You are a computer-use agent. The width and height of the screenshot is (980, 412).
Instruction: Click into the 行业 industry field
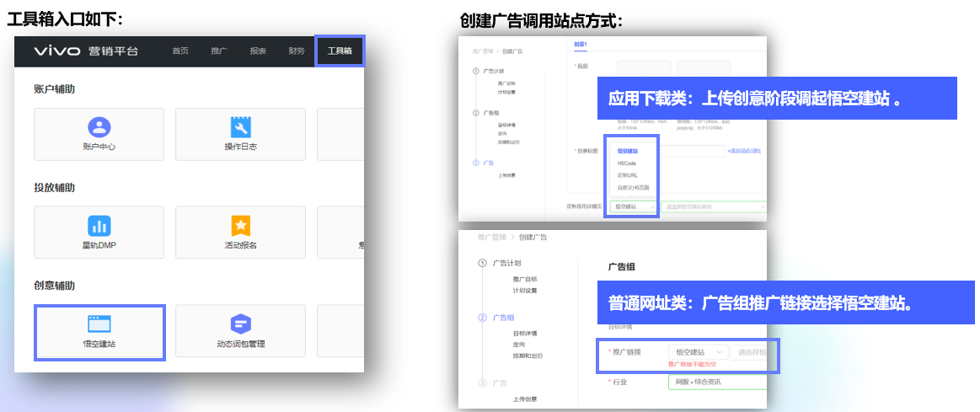point(716,382)
